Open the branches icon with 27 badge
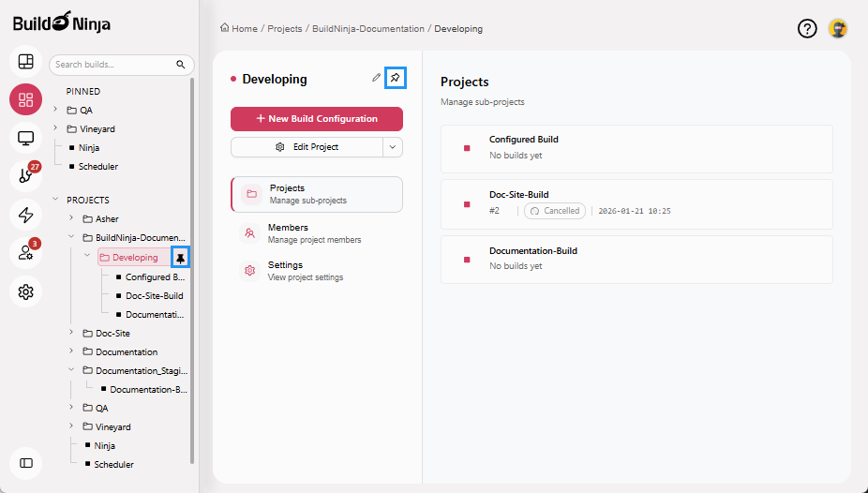 (25, 176)
